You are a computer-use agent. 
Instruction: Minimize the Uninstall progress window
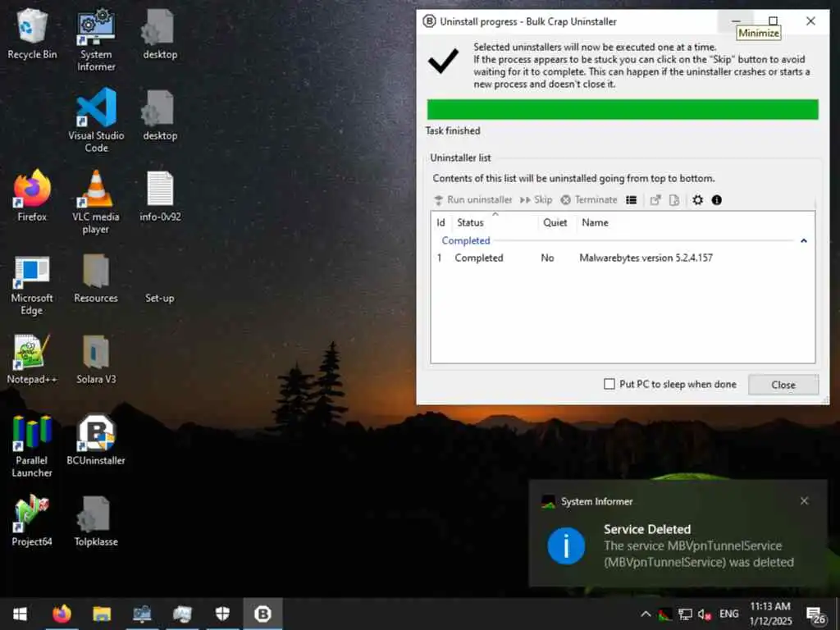pos(736,21)
